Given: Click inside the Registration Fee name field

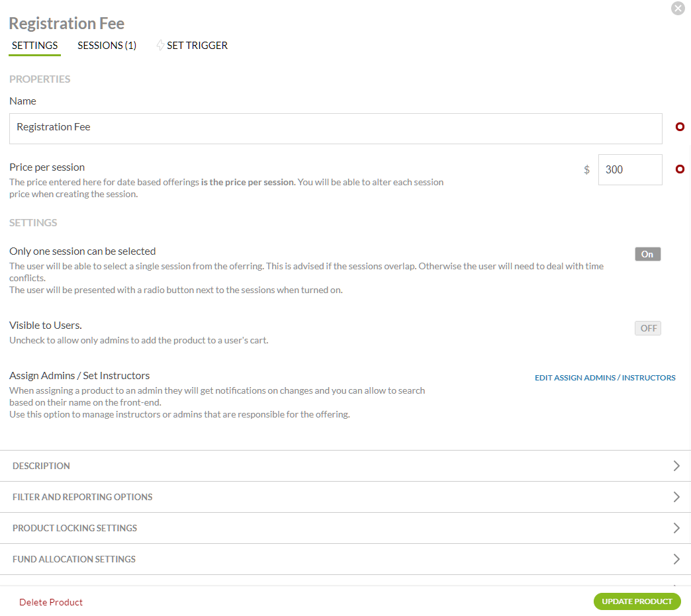Looking at the screenshot, I should (x=336, y=128).
